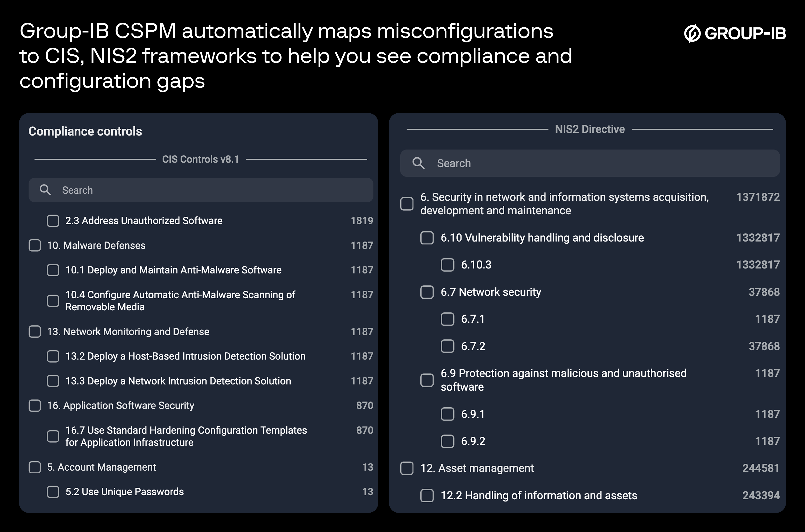Click the search magnifier icon in NIS2 Directive panel
This screenshot has width=805, height=532.
[x=419, y=163]
